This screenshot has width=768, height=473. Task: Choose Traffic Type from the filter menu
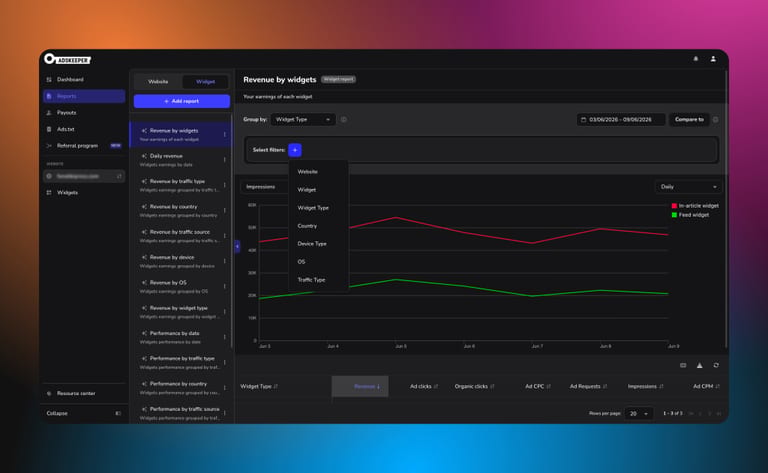318,280
